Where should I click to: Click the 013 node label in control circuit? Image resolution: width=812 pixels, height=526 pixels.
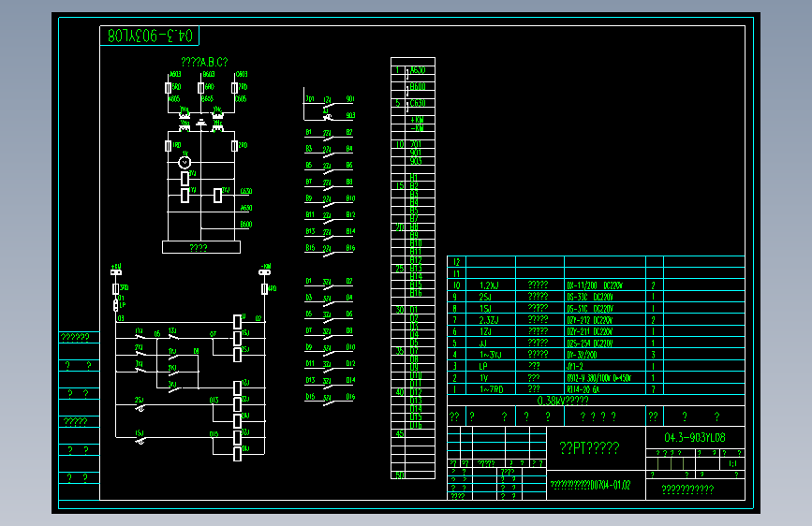(x=214, y=401)
